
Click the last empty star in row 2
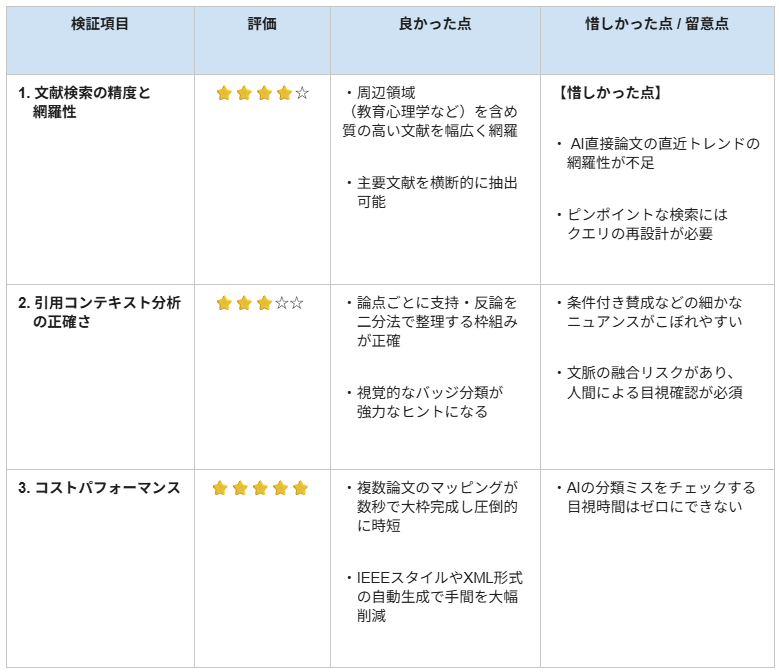click(x=297, y=303)
